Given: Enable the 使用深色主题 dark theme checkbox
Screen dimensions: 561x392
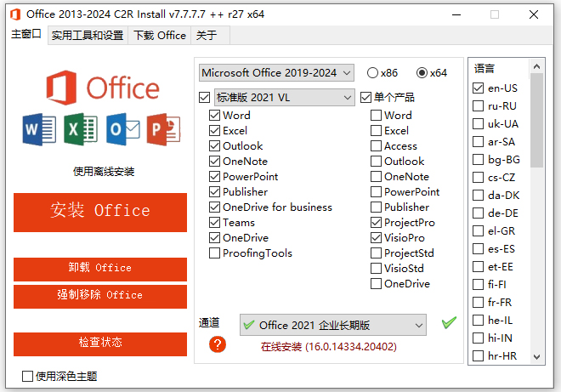Looking at the screenshot, I should (27, 376).
